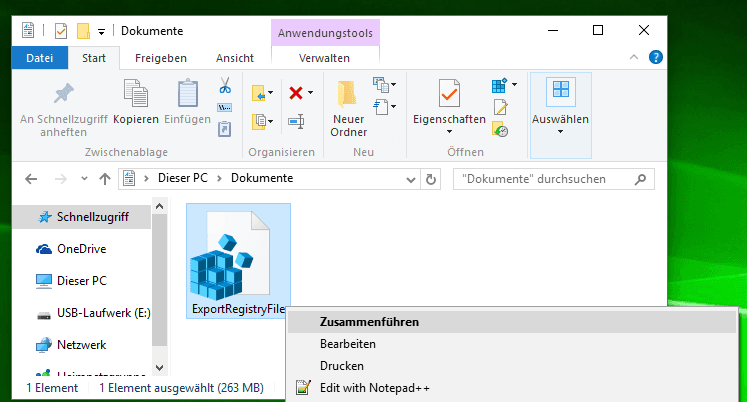747x402 pixels.
Task: Select the ExportRegistryFile file
Action: click(x=238, y=261)
